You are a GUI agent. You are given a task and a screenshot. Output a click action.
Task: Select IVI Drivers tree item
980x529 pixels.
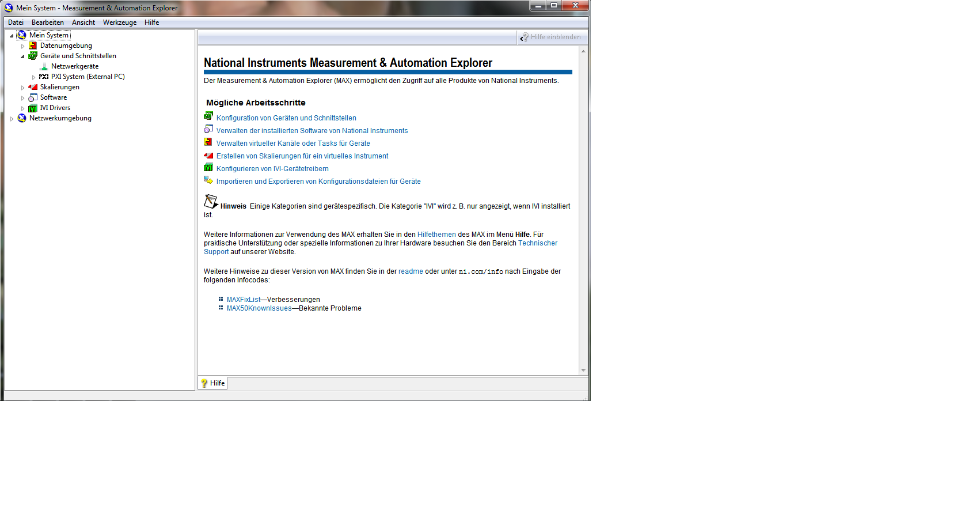pos(55,108)
